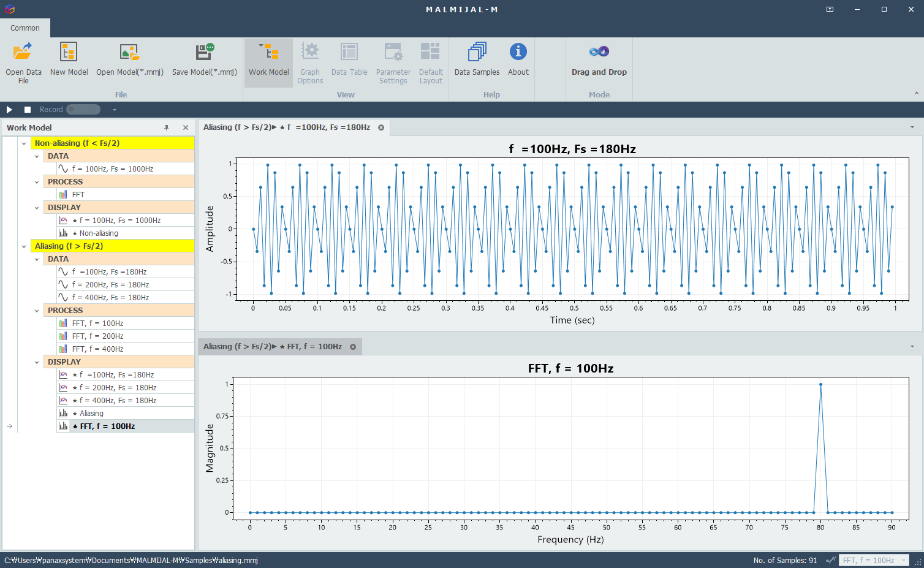
Task: Collapse the PROCESS group under Aliasing
Action: (x=37, y=311)
